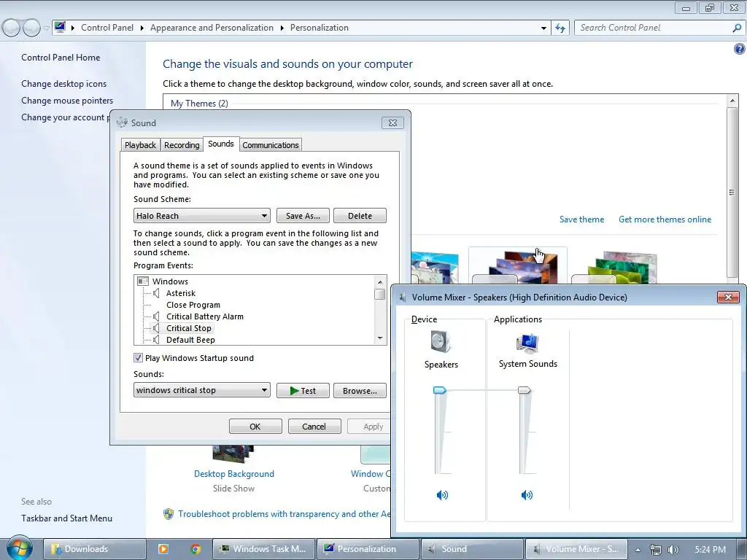747x560 pixels.
Task: Click Control Panel breadcrumb
Action: point(107,28)
